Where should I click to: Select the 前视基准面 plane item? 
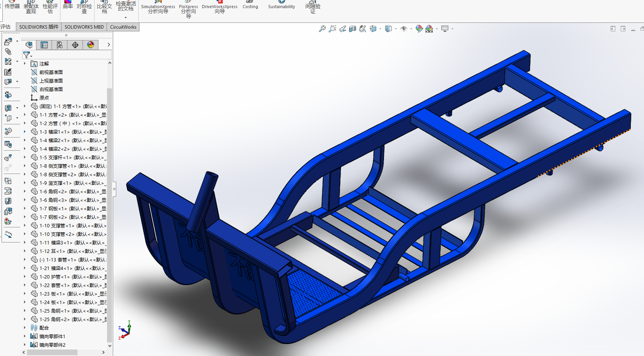tap(51, 72)
